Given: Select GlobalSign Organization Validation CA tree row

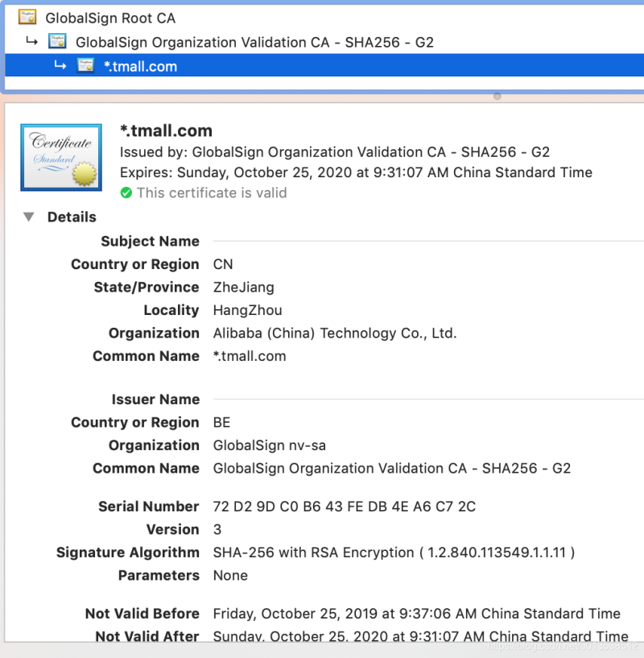Looking at the screenshot, I should point(254,43).
